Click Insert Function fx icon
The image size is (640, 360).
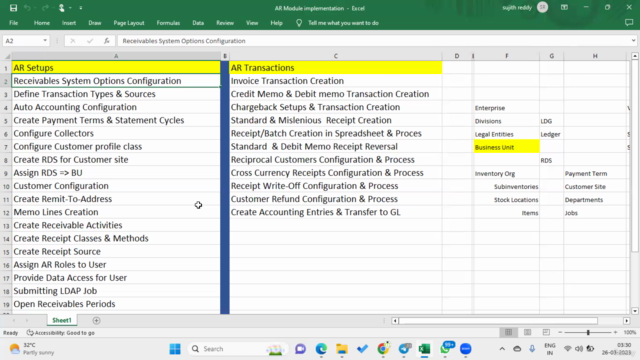click(107, 41)
